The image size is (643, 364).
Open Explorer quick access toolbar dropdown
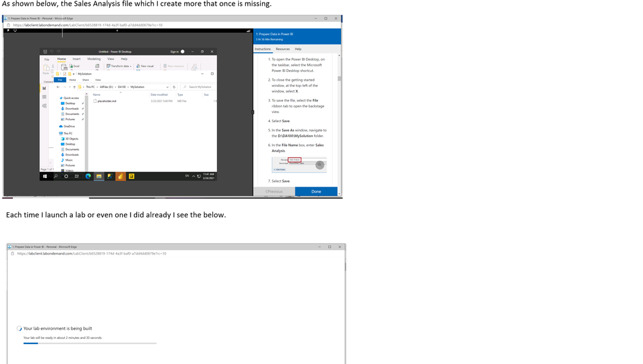73,74
